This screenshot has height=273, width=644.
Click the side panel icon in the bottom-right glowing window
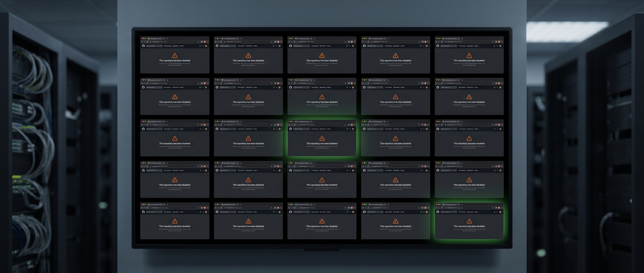(496, 208)
